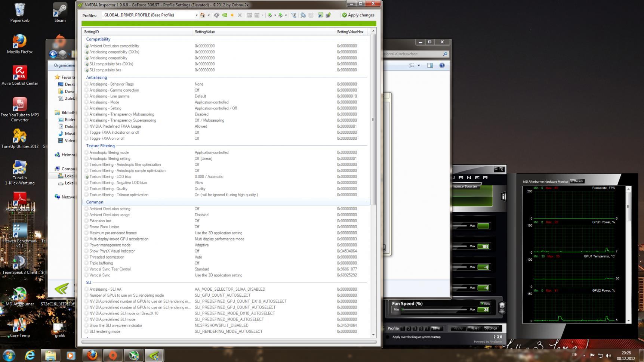Select Free YouTube to MP3 Converter icon

20,109
